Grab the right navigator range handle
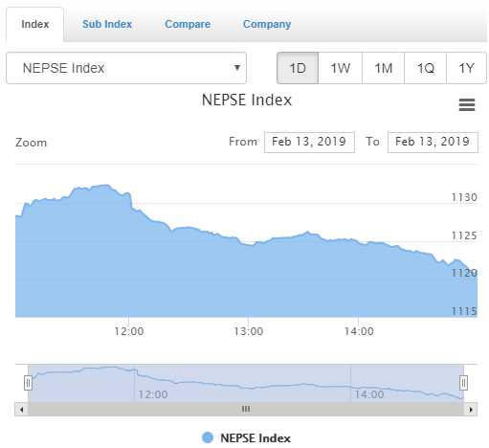 tap(463, 383)
